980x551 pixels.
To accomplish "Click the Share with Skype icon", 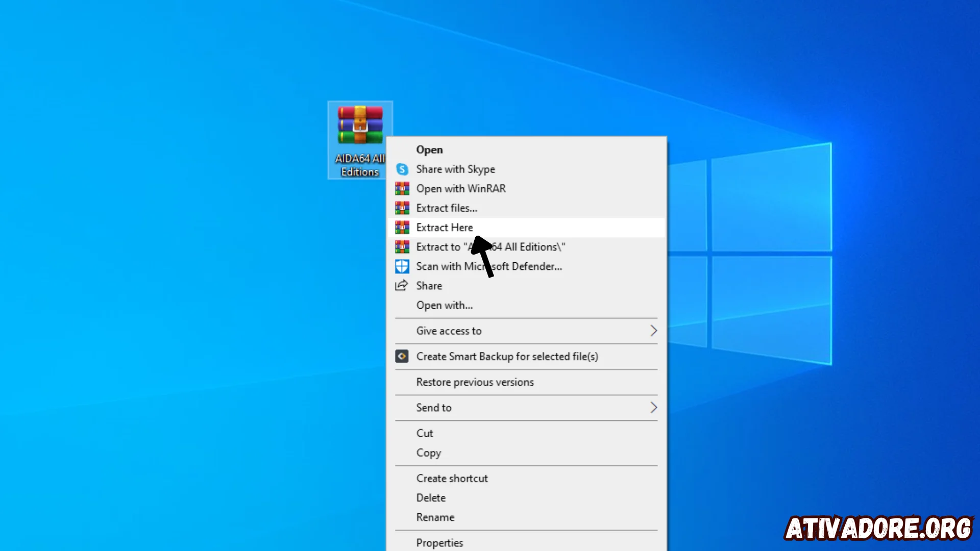I will click(x=402, y=169).
